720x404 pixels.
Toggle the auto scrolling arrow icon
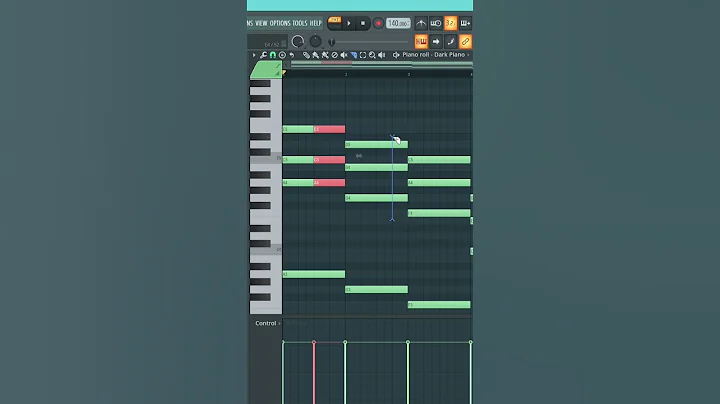pos(436,42)
